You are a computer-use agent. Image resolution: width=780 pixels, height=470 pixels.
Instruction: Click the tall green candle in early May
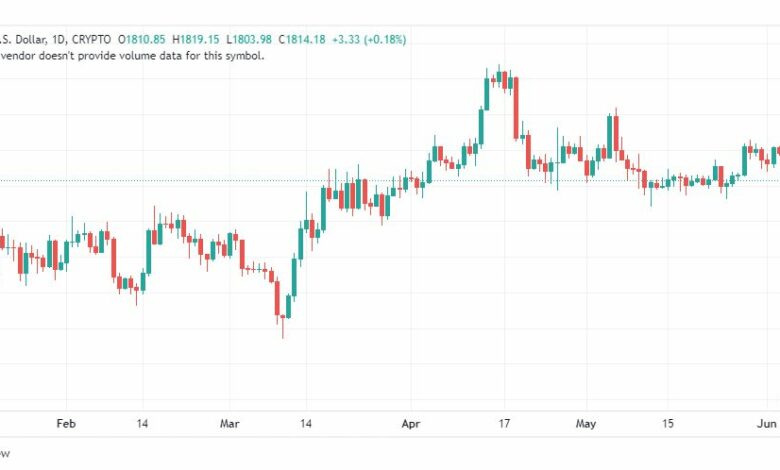(609, 136)
